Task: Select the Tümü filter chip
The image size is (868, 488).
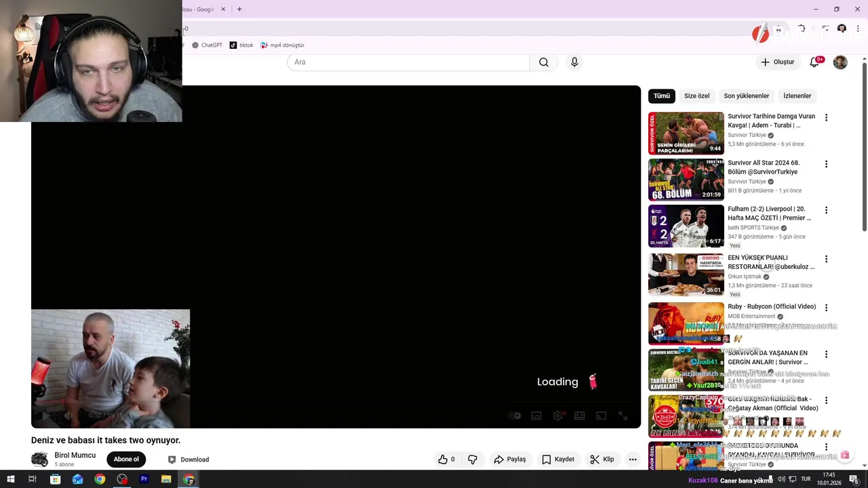Action: coord(661,96)
